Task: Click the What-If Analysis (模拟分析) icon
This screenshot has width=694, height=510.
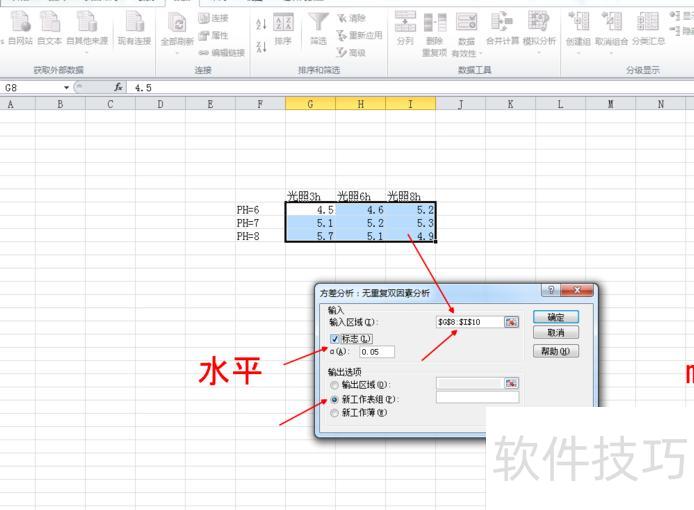Action: pyautogui.click(x=539, y=22)
